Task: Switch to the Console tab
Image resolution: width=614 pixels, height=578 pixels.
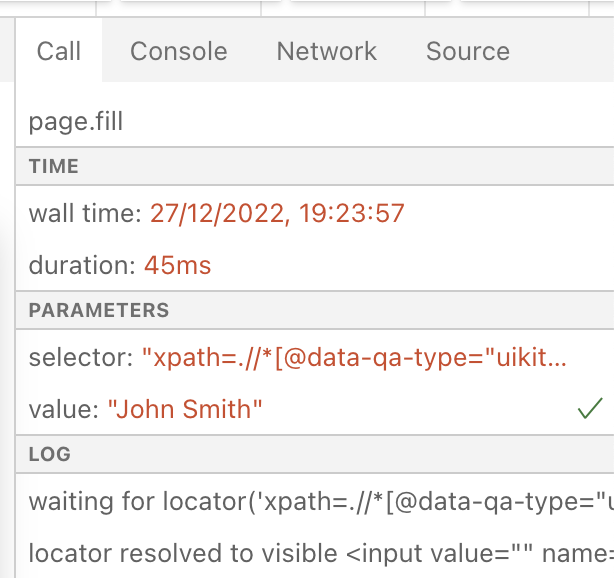Action: (179, 51)
